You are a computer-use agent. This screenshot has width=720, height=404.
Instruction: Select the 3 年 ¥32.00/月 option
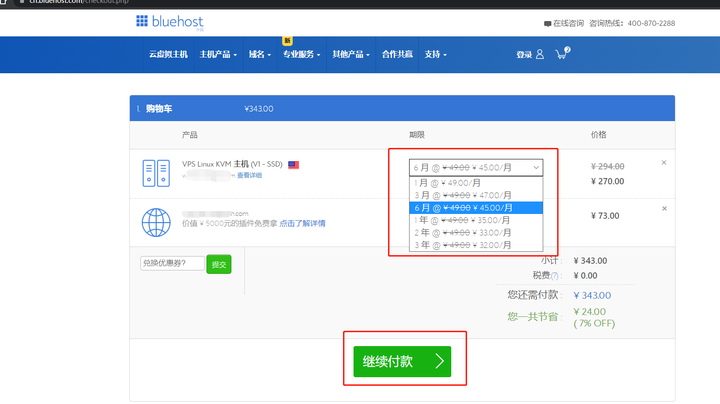click(476, 245)
